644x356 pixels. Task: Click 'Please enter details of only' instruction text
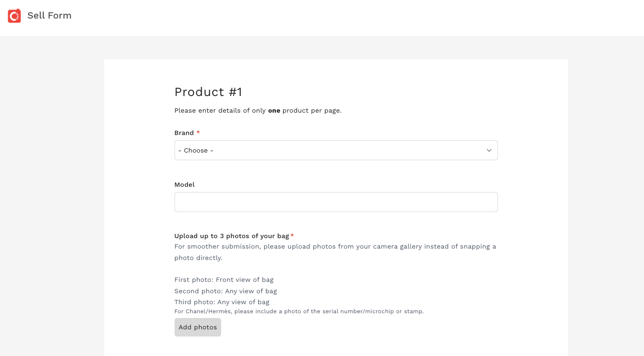[220, 111]
